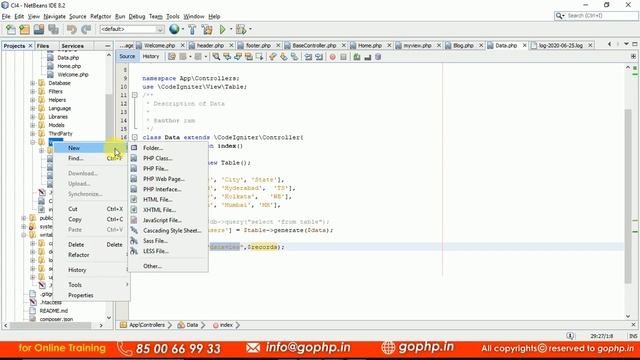This screenshot has width=640, height=360.
Task: Click the index breadcrumb
Action: (x=226, y=325)
